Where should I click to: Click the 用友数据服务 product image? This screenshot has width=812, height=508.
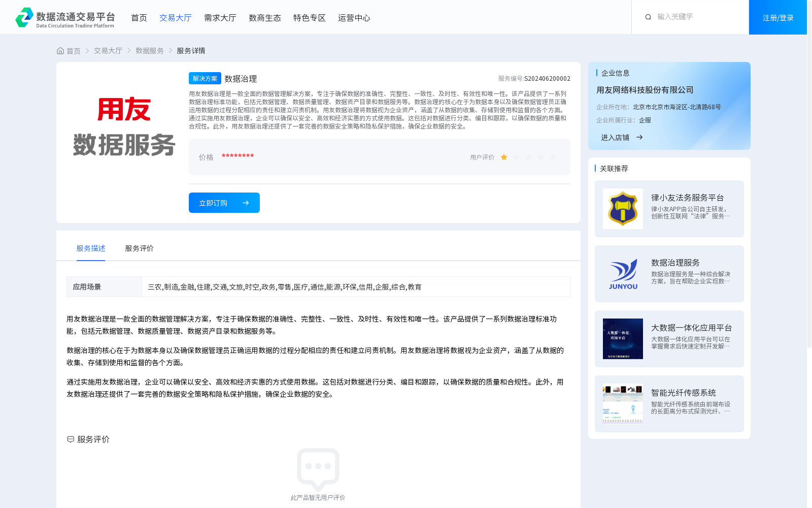pyautogui.click(x=124, y=127)
